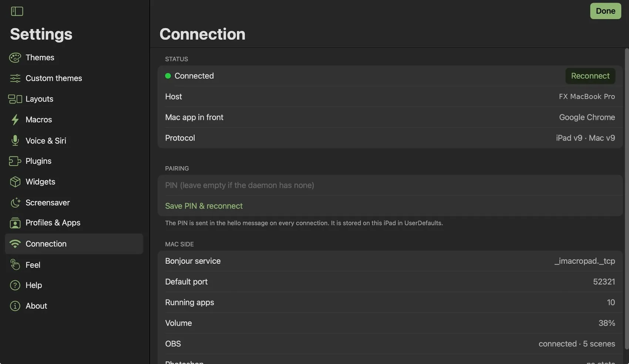
Task: Click the Help question mark icon
Action: [x=15, y=285]
